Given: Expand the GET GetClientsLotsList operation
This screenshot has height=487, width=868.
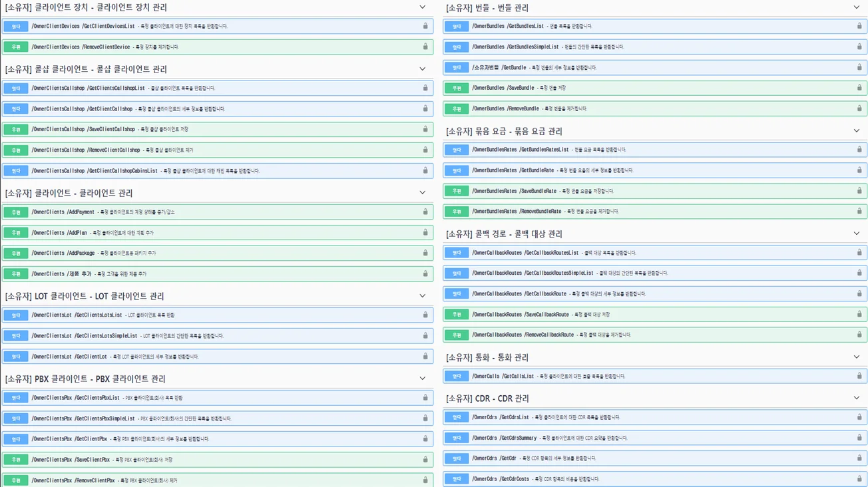Looking at the screenshot, I should pyautogui.click(x=218, y=315).
